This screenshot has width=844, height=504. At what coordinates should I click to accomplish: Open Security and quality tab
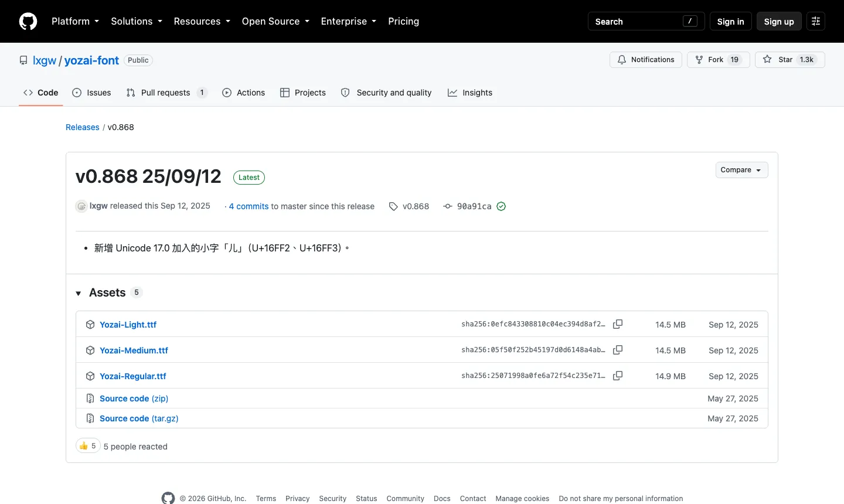(386, 93)
